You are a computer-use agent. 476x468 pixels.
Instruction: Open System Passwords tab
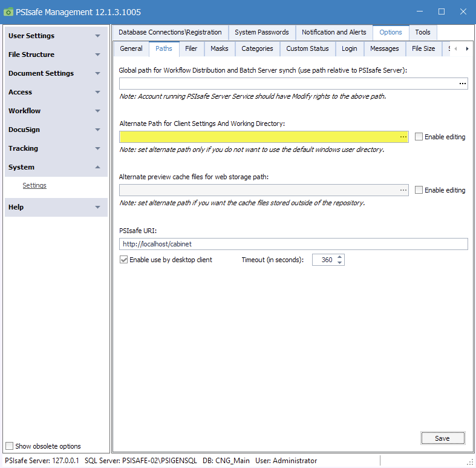pyautogui.click(x=262, y=32)
